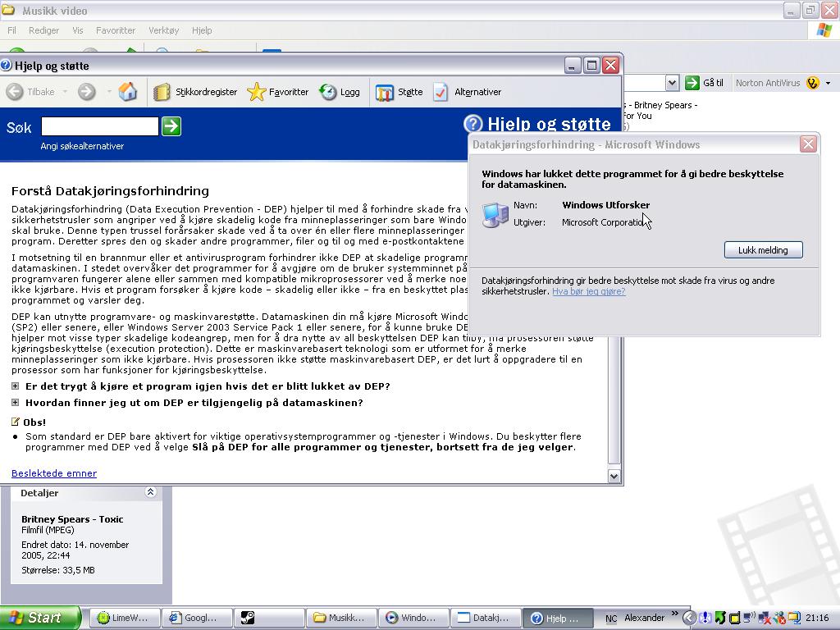
Task: Open the dropdown next to Tilbake button
Action: 65,92
